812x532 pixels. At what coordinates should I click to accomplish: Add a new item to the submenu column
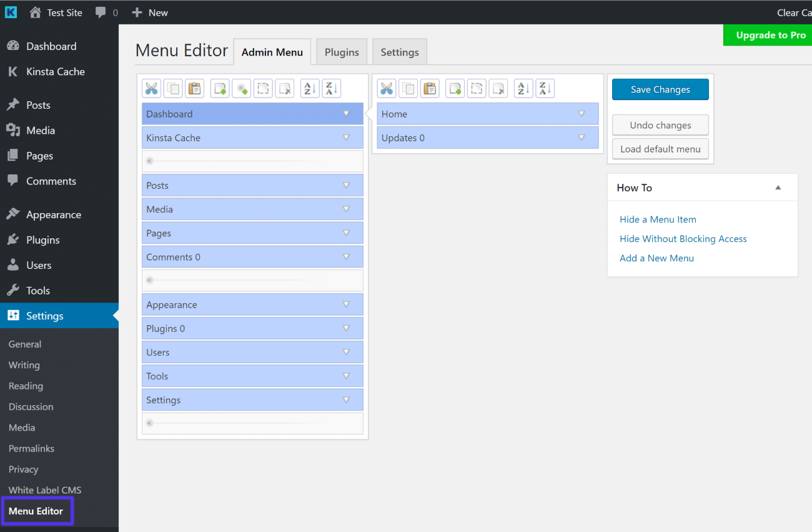tap(455, 88)
